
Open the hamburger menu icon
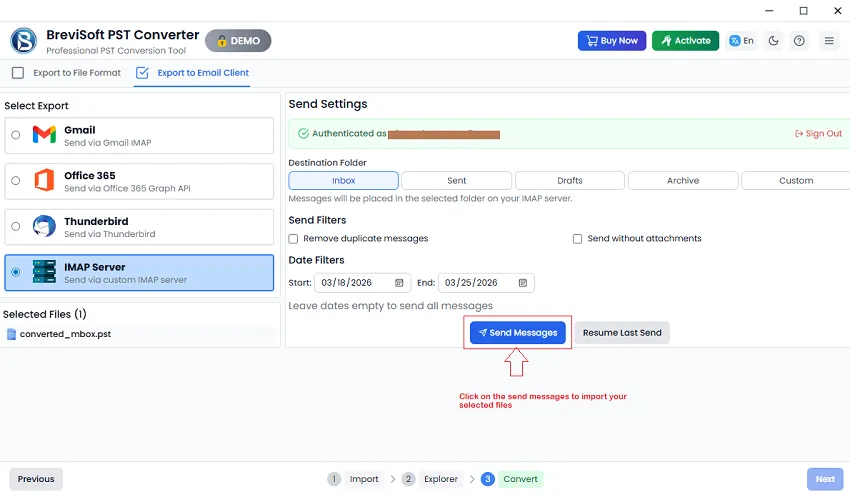[x=829, y=41]
